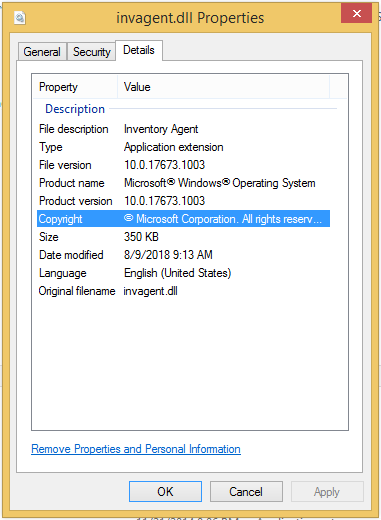The width and height of the screenshot is (381, 520).
Task: Select the Details tab
Action: click(x=139, y=50)
